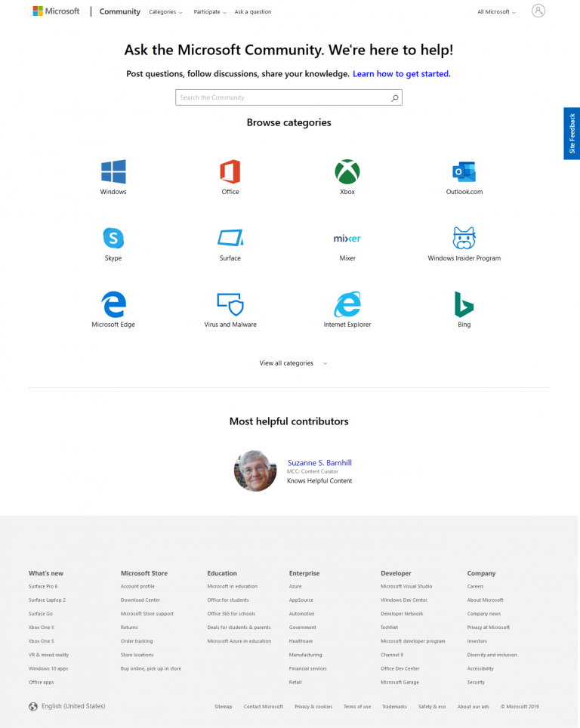This screenshot has height=728, width=580.
Task: Open Healthcare footer link
Action: pos(301,641)
